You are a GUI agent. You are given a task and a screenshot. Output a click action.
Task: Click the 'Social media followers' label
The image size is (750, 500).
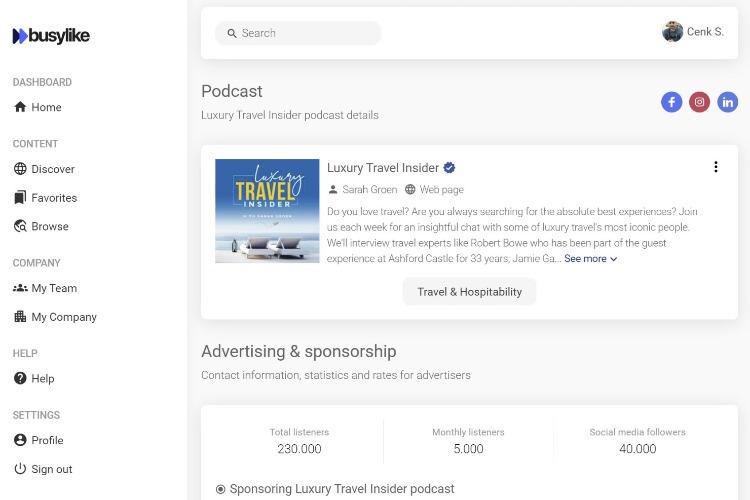pos(638,432)
